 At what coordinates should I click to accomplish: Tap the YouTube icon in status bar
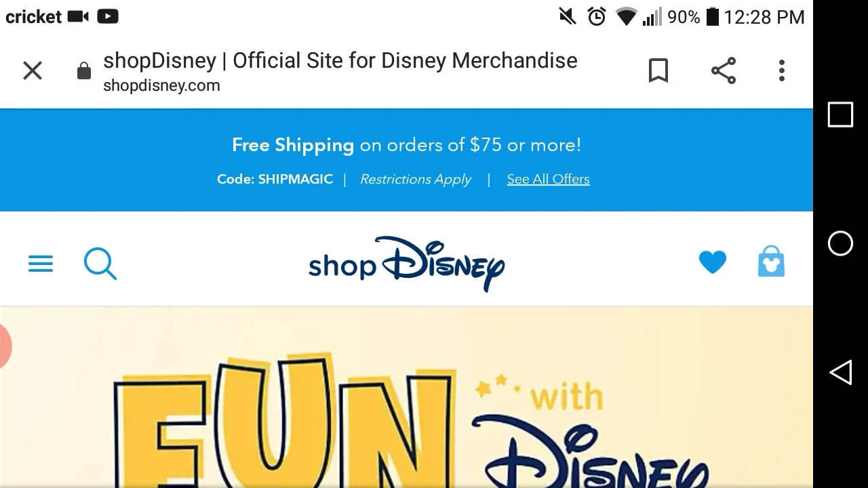click(x=107, y=16)
